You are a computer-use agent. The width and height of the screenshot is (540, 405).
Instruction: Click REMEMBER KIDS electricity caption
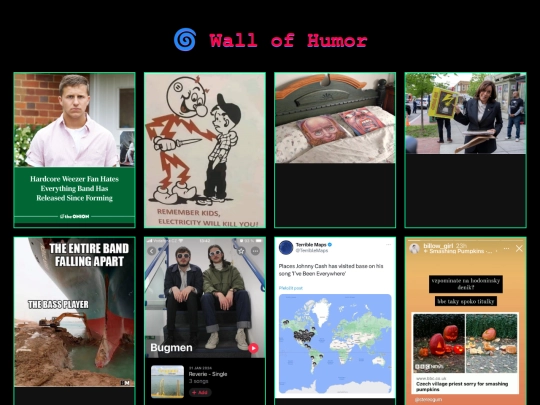207,218
